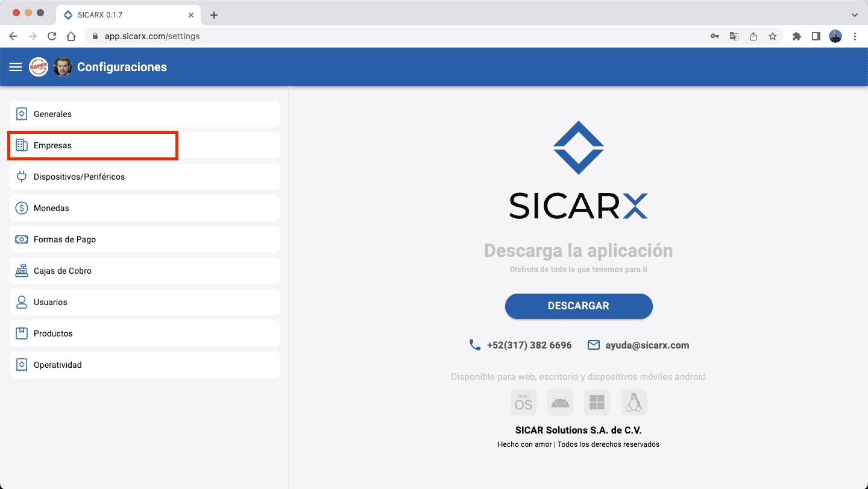
Task: Click the Linux penguin icon
Action: click(x=634, y=402)
